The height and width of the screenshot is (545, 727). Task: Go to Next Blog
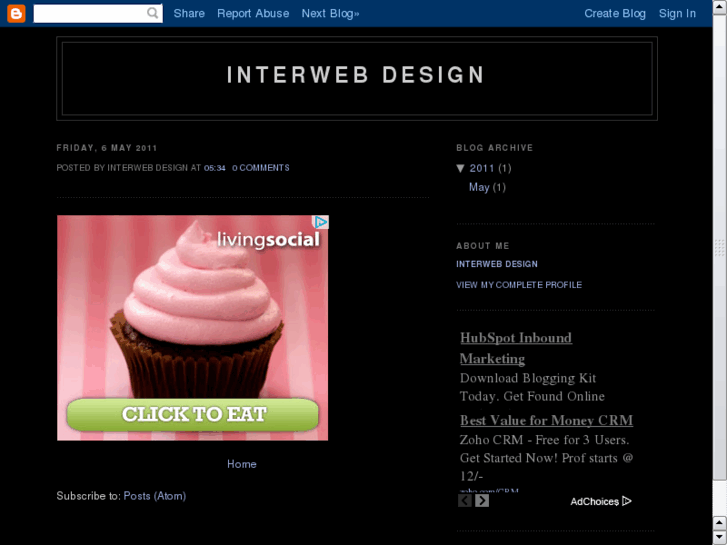[x=331, y=13]
